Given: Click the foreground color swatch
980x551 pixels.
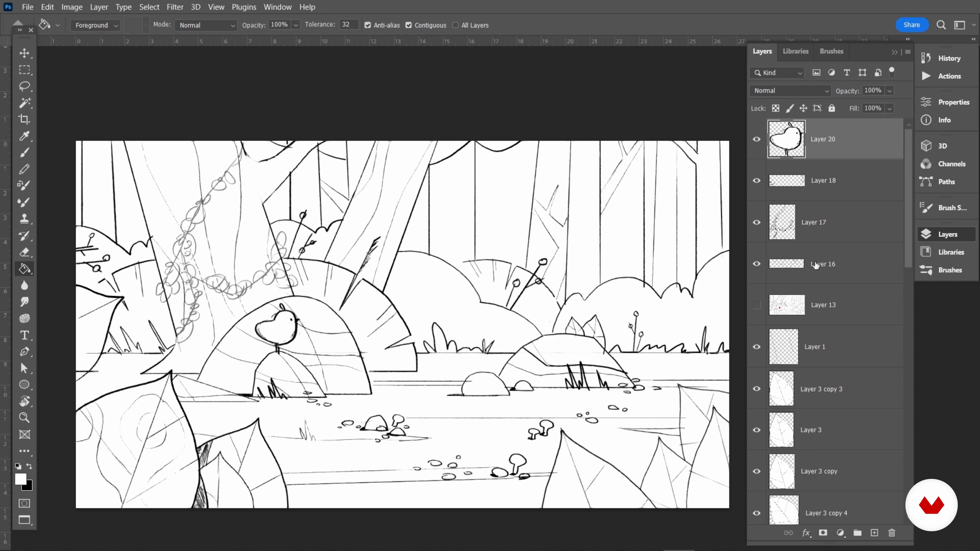Looking at the screenshot, I should (20, 479).
